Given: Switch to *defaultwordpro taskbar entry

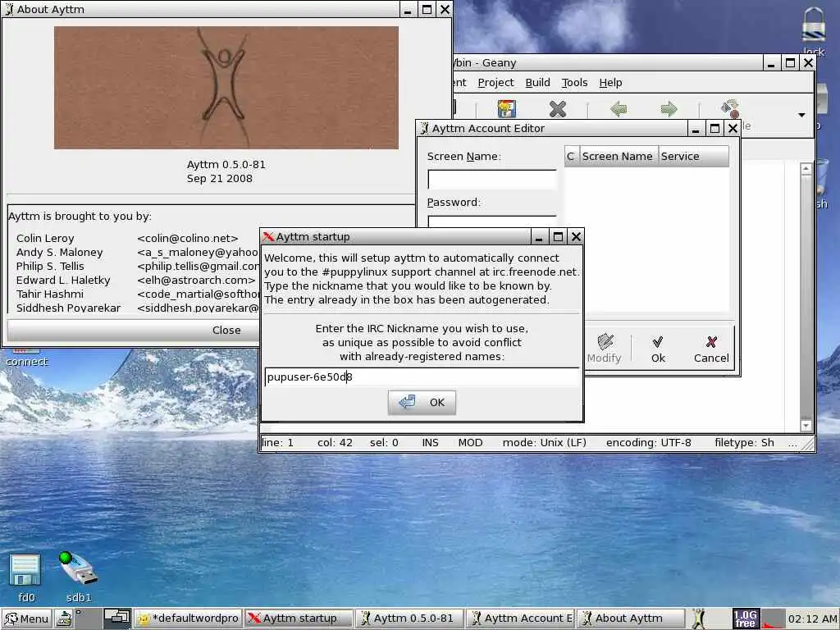Looking at the screenshot, I should pos(188,619).
